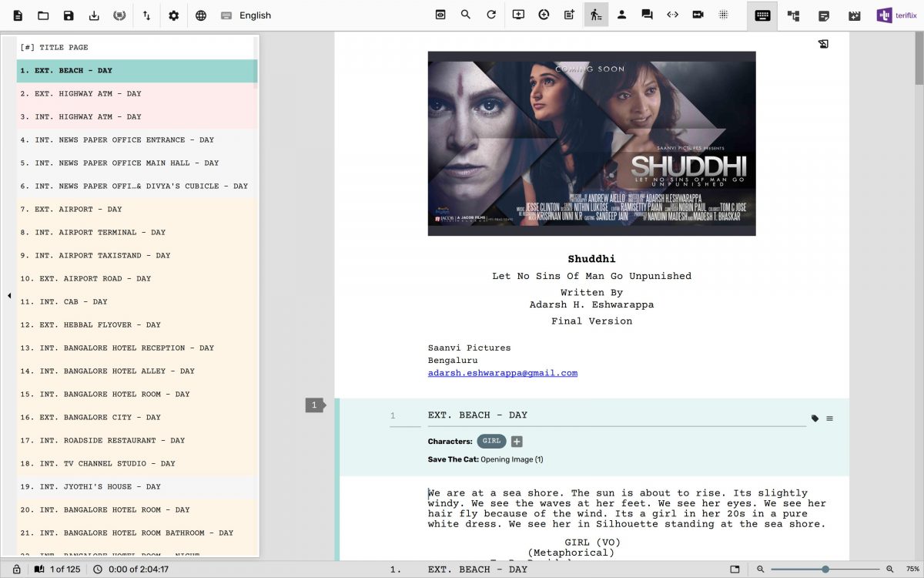Open the adarsh.eshwarappa@gmail.com email link
Image resolution: width=924 pixels, height=578 pixels.
tap(502, 373)
